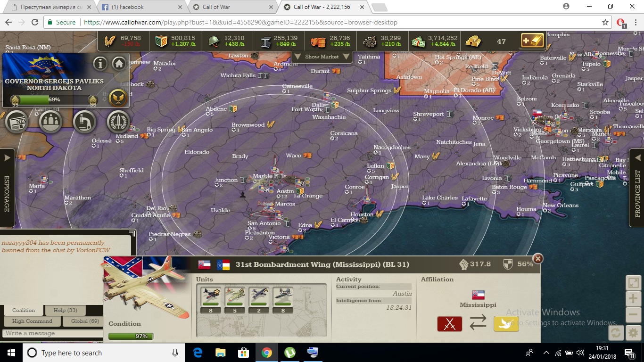The height and width of the screenshot is (362, 644).
Task: Click the oil barrels resource 26,736
Action: click(x=330, y=41)
